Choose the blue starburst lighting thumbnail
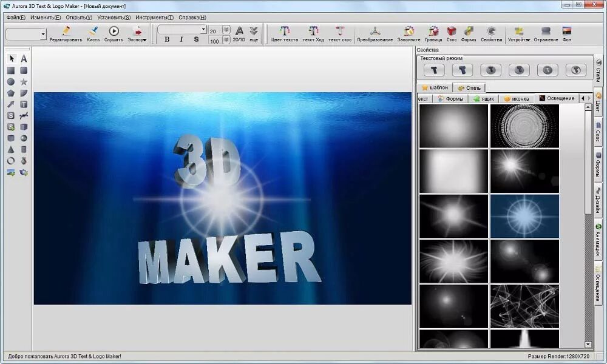 pos(524,216)
